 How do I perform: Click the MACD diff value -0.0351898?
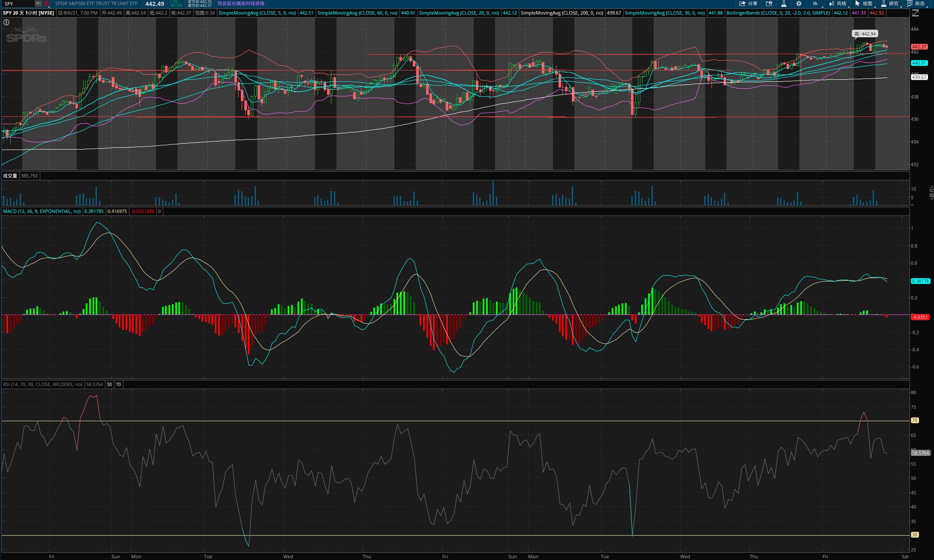pos(143,211)
